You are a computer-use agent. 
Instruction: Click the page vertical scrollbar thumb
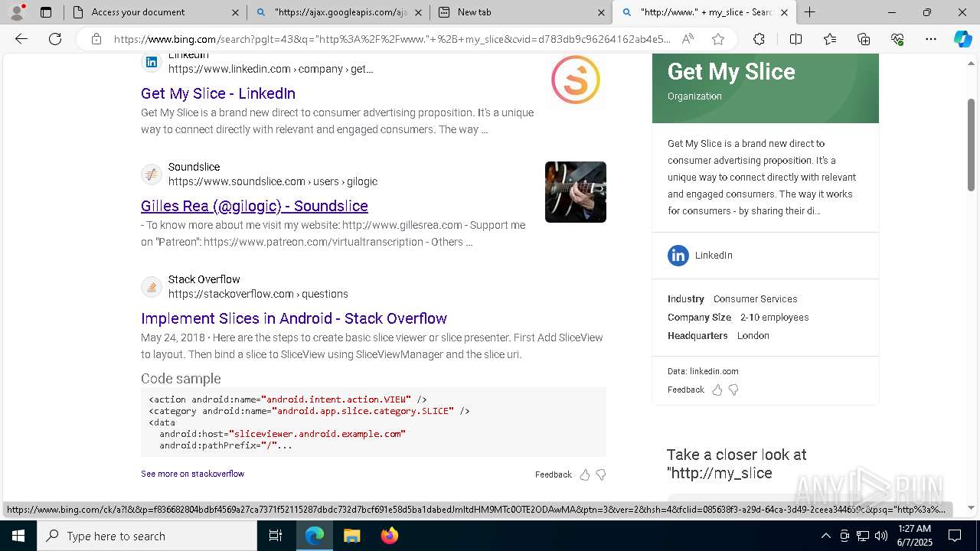point(971,145)
